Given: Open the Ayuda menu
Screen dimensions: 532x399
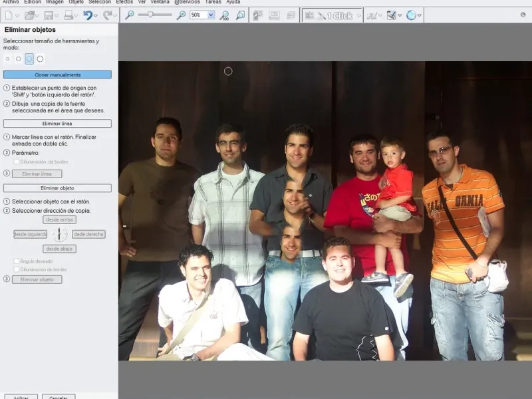Looking at the screenshot, I should 233,2.
